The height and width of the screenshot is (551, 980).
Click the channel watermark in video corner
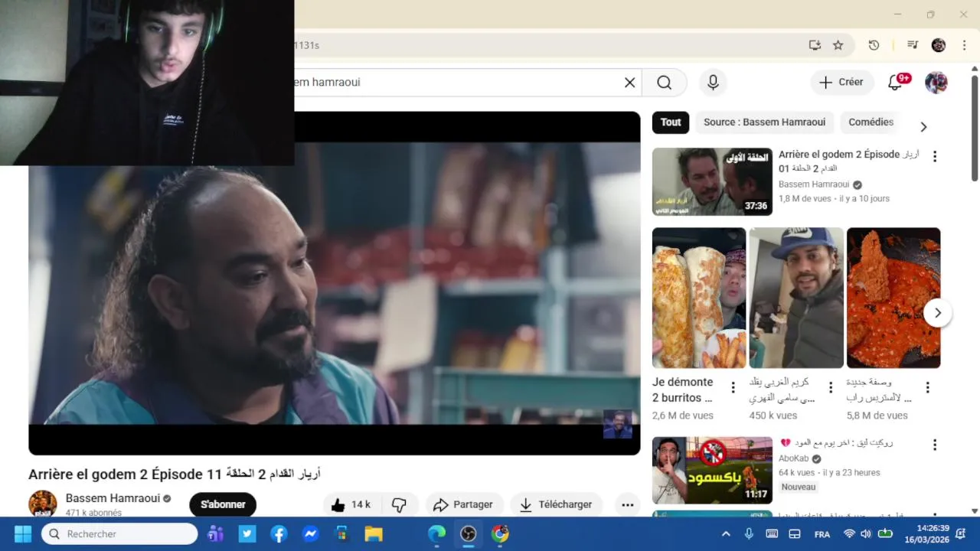click(x=618, y=424)
